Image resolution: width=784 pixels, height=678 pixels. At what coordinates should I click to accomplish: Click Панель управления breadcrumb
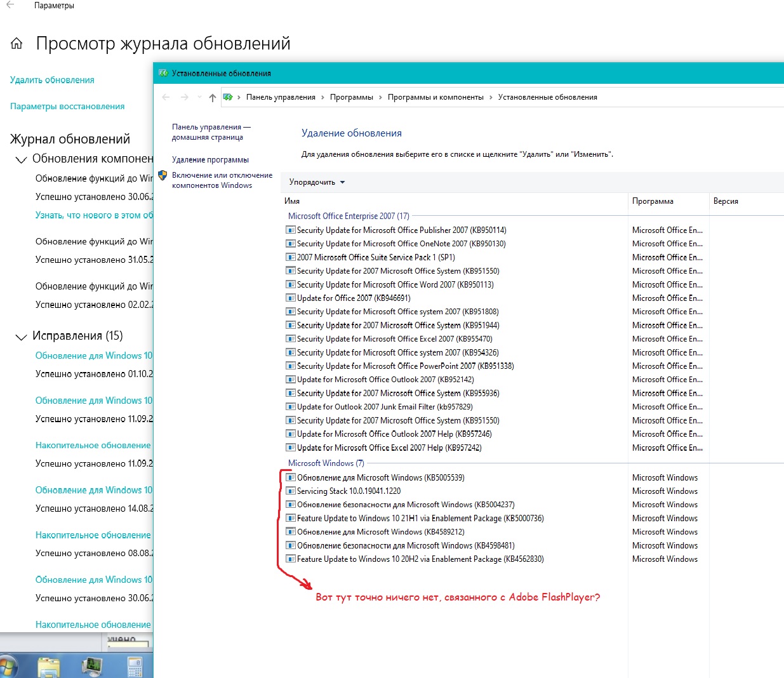pyautogui.click(x=281, y=97)
